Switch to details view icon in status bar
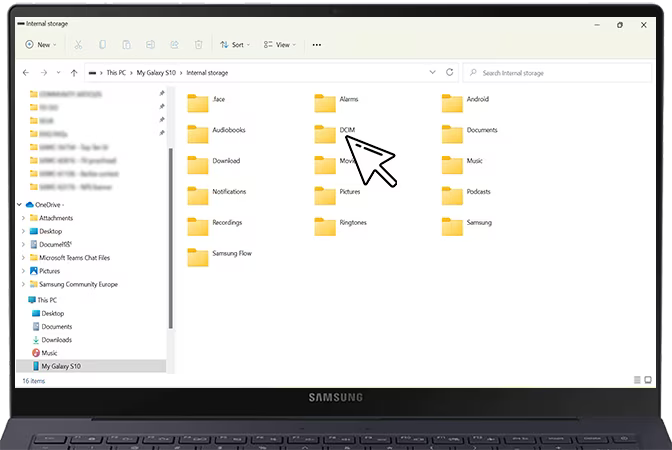This screenshot has height=450, width=672. coord(637,380)
